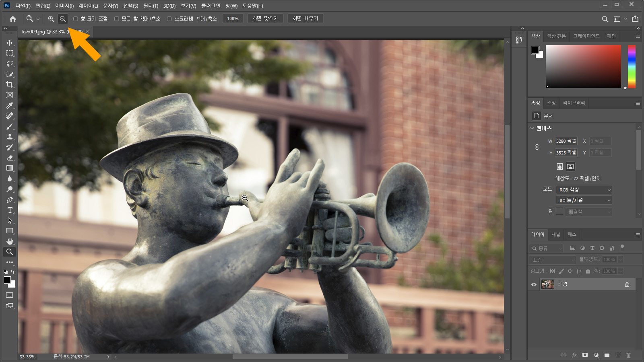Switch to the 그레이디언트 tab

[x=586, y=36]
